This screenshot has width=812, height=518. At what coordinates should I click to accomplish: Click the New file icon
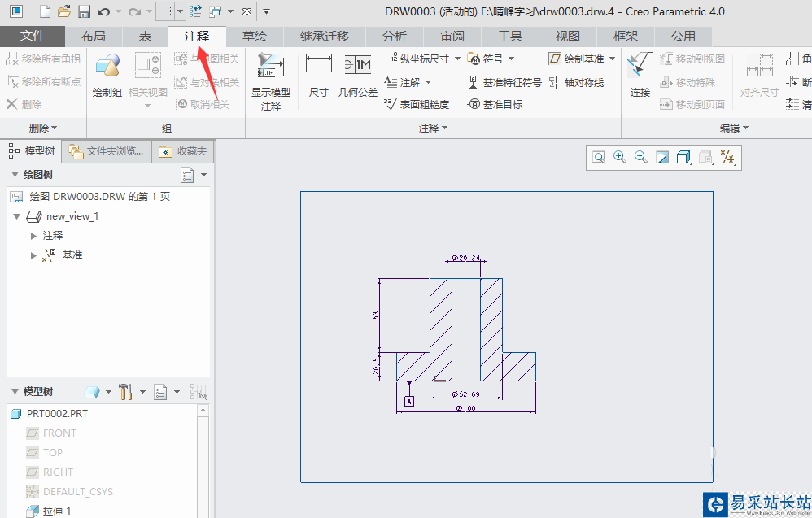point(46,11)
